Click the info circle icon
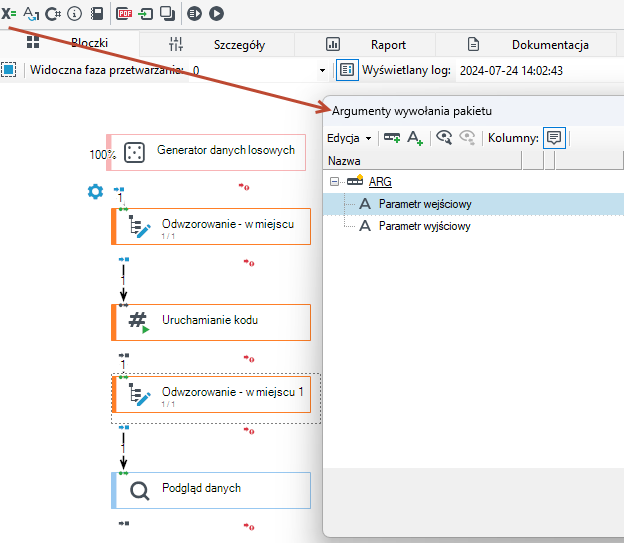 (74, 14)
